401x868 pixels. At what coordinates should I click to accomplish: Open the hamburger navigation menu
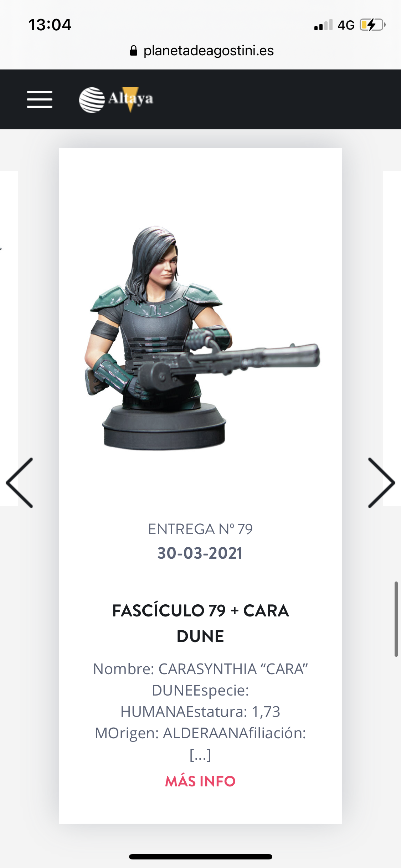pos(40,99)
